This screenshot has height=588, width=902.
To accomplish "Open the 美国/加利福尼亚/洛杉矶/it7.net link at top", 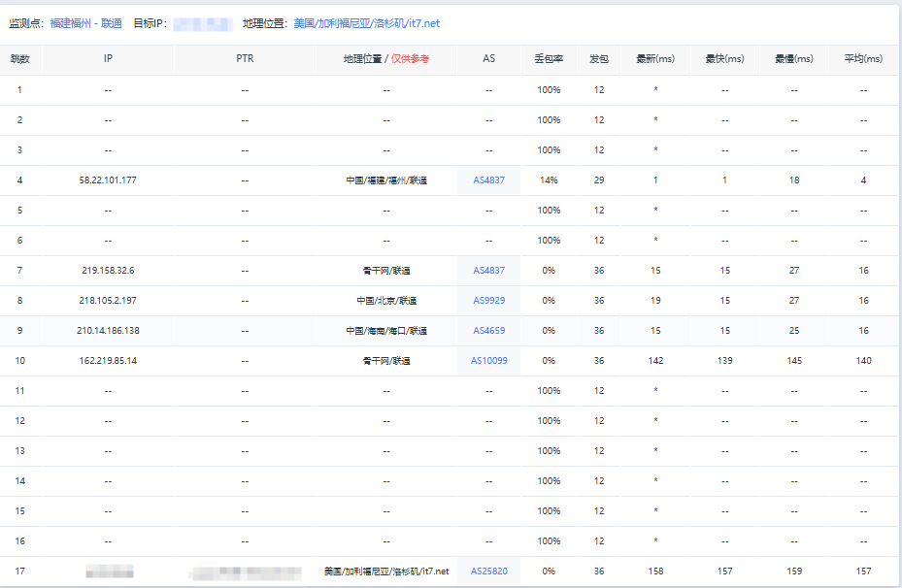I will 366,22.
